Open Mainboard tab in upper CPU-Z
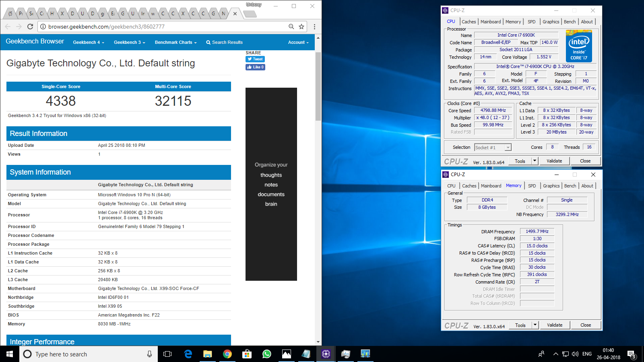The height and width of the screenshot is (362, 644). [x=491, y=22]
